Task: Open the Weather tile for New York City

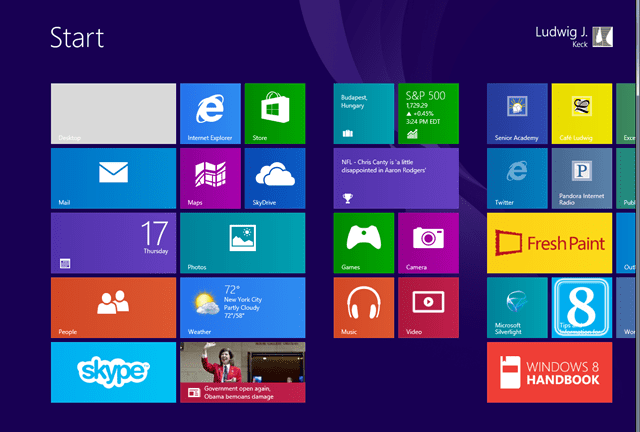Action: [x=242, y=307]
